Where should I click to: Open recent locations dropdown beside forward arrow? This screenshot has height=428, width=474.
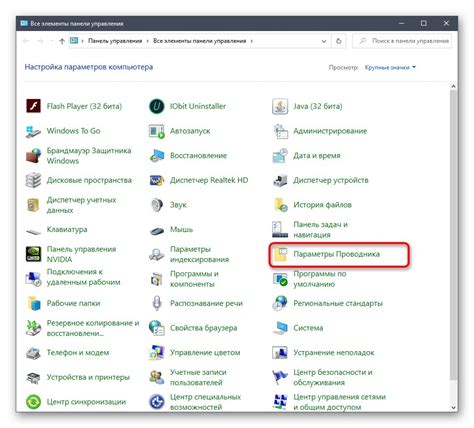[52, 41]
